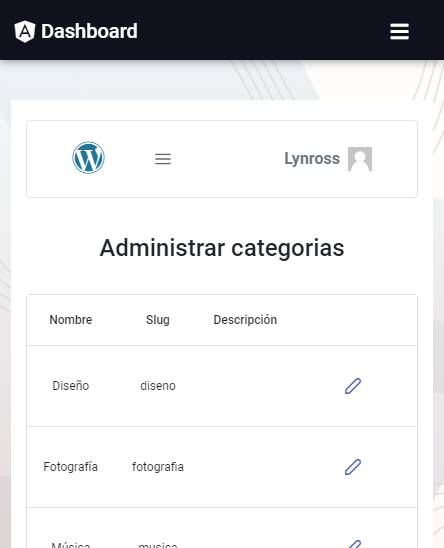
Task: Edit the Fotografía category
Action: pos(353,467)
